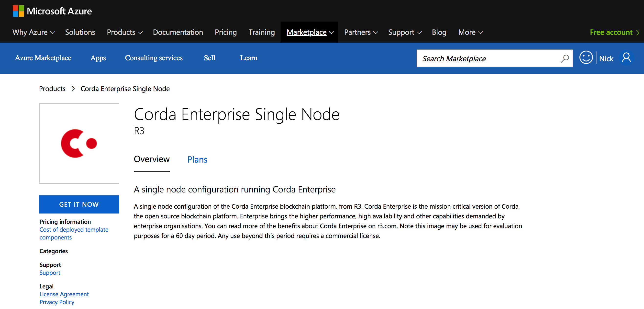Click the Nick username
Image resolution: width=644 pixels, height=309 pixels.
(606, 58)
